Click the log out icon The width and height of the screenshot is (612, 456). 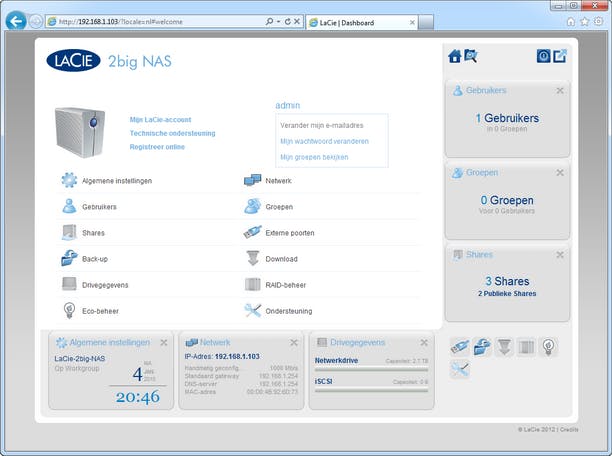tap(560, 56)
